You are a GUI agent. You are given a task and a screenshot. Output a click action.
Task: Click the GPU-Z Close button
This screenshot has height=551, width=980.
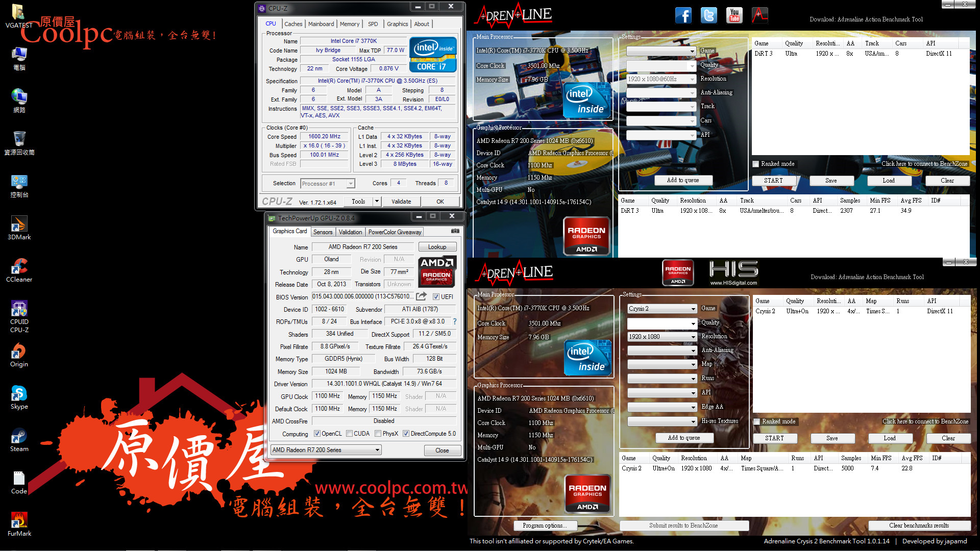click(x=442, y=450)
